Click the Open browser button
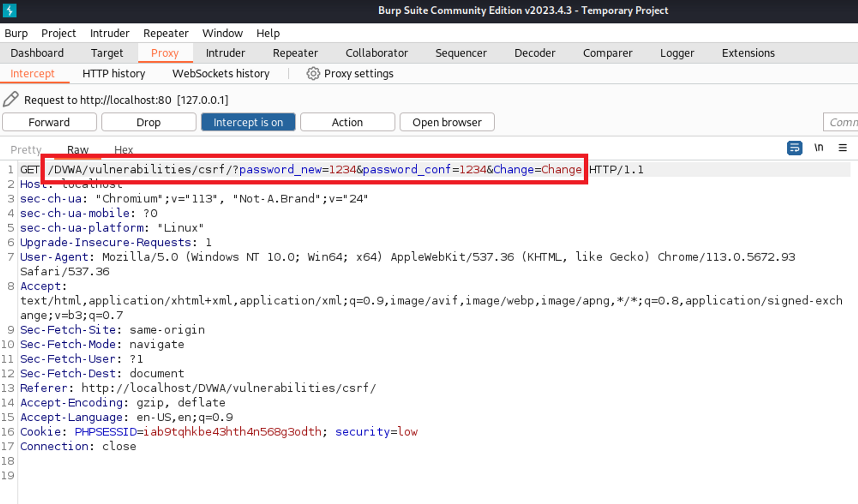 point(447,122)
